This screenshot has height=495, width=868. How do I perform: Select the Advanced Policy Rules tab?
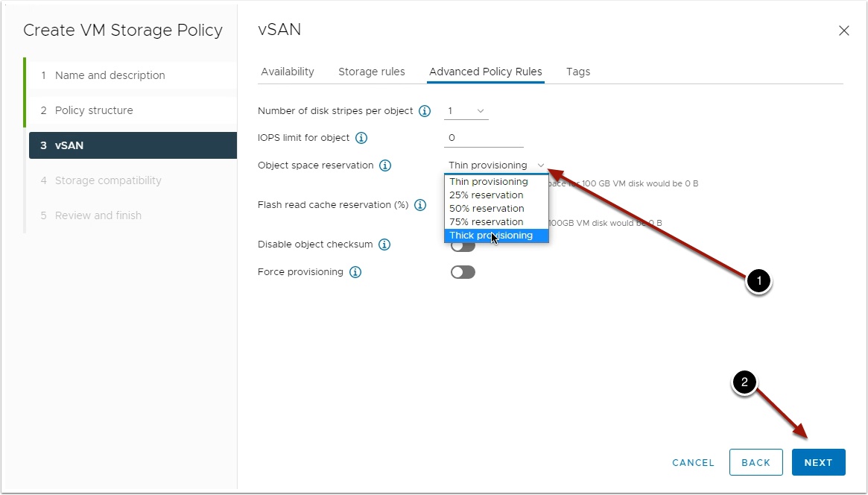click(486, 72)
